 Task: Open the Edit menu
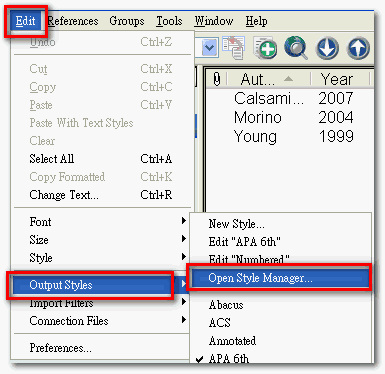pos(26,21)
